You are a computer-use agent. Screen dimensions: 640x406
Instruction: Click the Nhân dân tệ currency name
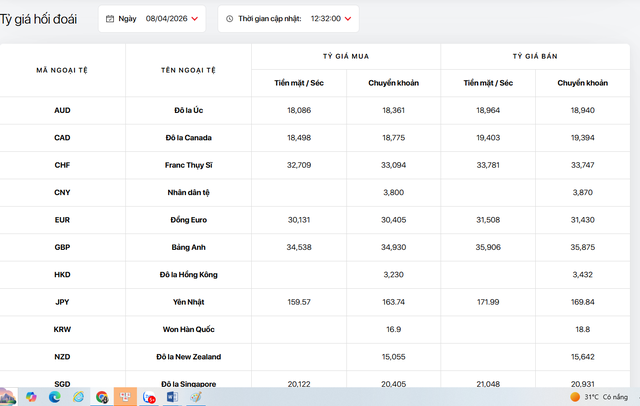[188, 193]
